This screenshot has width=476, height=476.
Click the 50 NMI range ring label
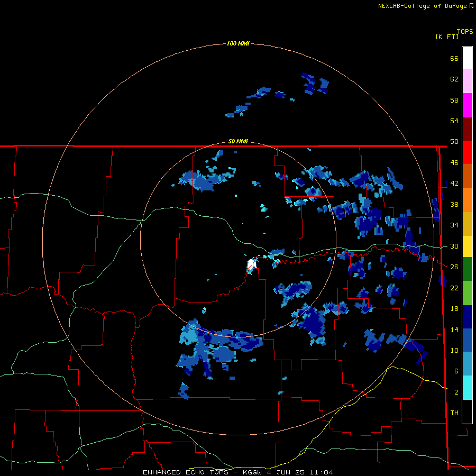click(238, 141)
